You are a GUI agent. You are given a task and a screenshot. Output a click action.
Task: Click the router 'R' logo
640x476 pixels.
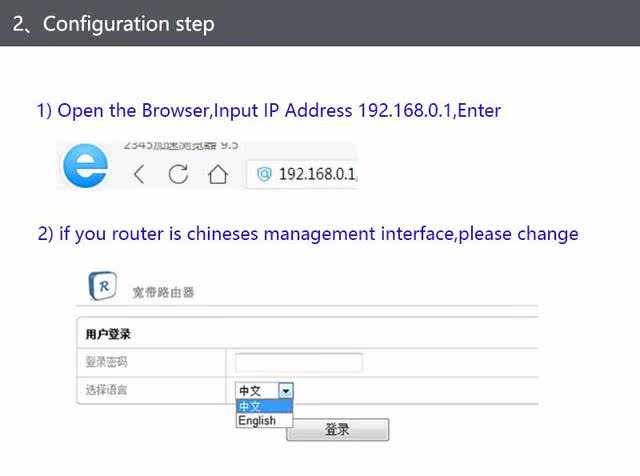102,286
